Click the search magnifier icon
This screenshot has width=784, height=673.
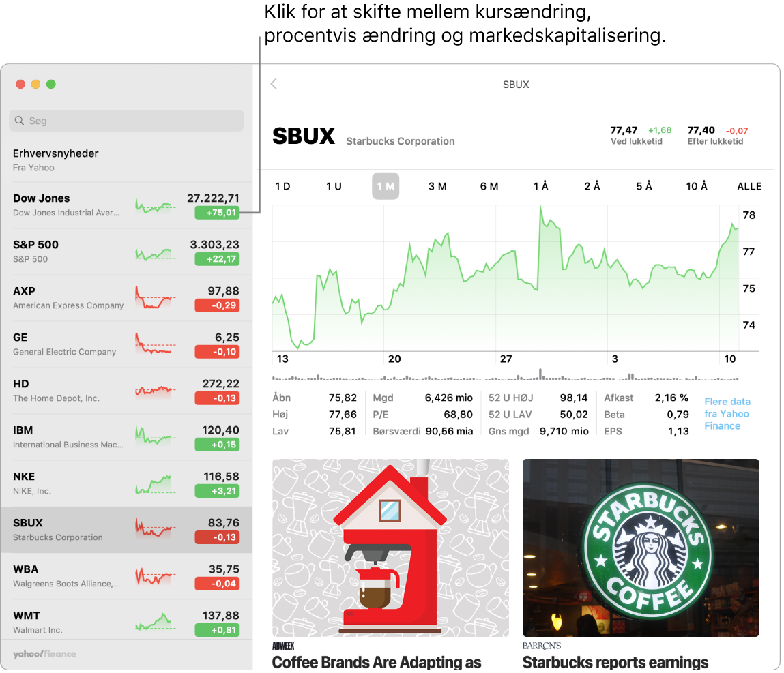[x=19, y=121]
